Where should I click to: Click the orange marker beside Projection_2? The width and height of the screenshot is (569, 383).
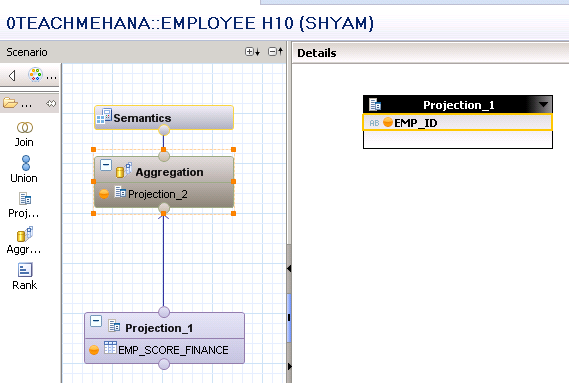point(104,194)
